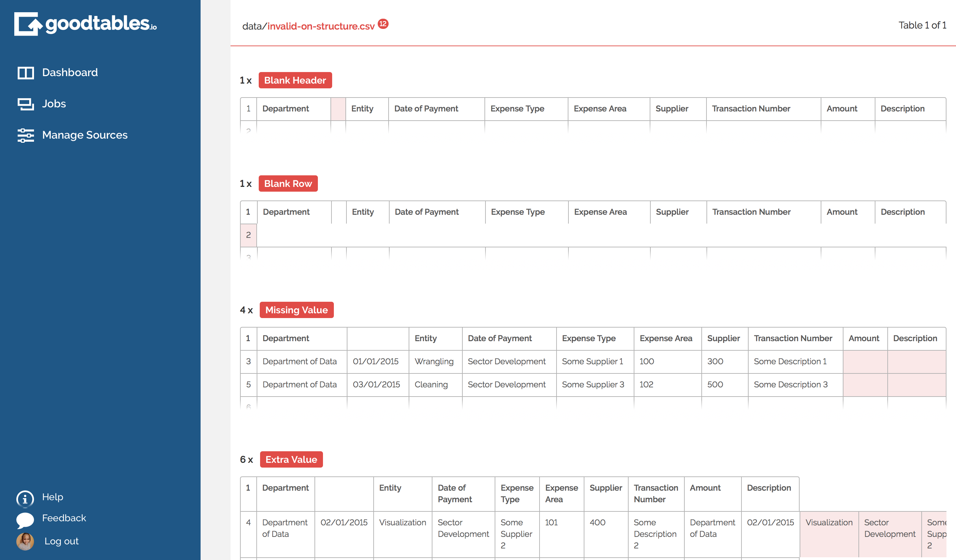Click the Extra Value error label
The height and width of the screenshot is (560, 956).
pos(291,459)
